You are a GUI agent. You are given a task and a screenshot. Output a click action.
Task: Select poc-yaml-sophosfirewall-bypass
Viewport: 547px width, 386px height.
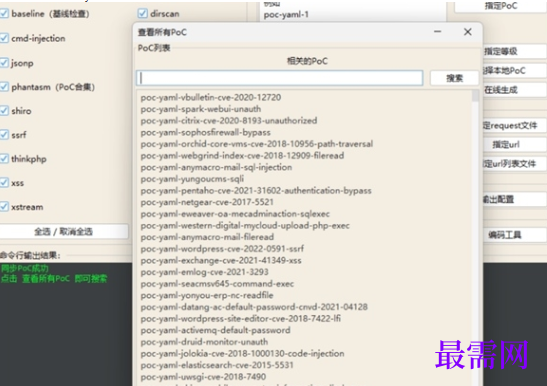coord(205,132)
